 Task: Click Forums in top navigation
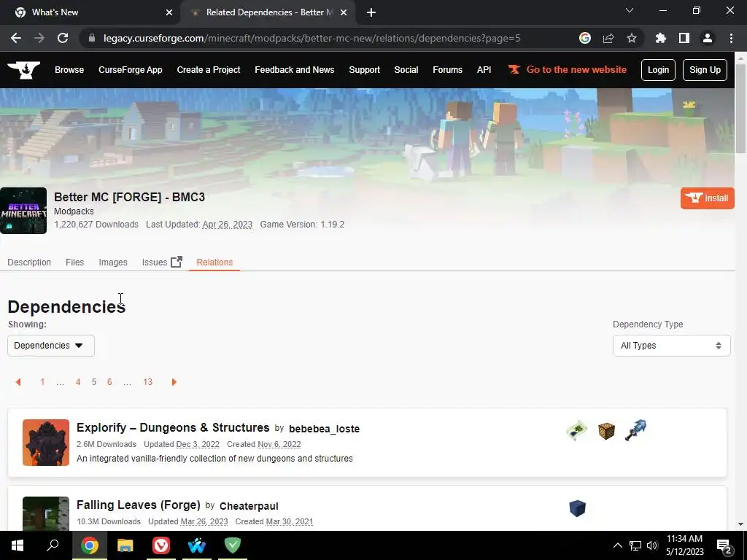447,70
